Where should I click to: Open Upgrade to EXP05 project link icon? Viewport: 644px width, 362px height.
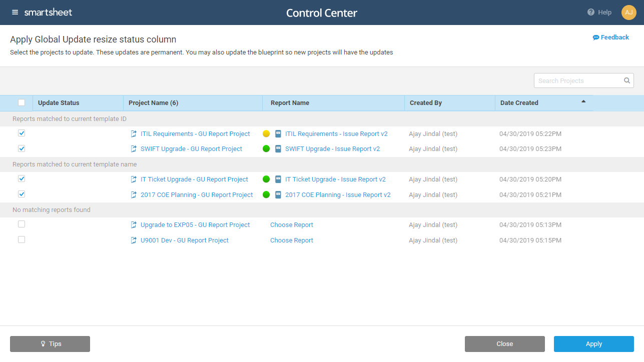pyautogui.click(x=134, y=224)
